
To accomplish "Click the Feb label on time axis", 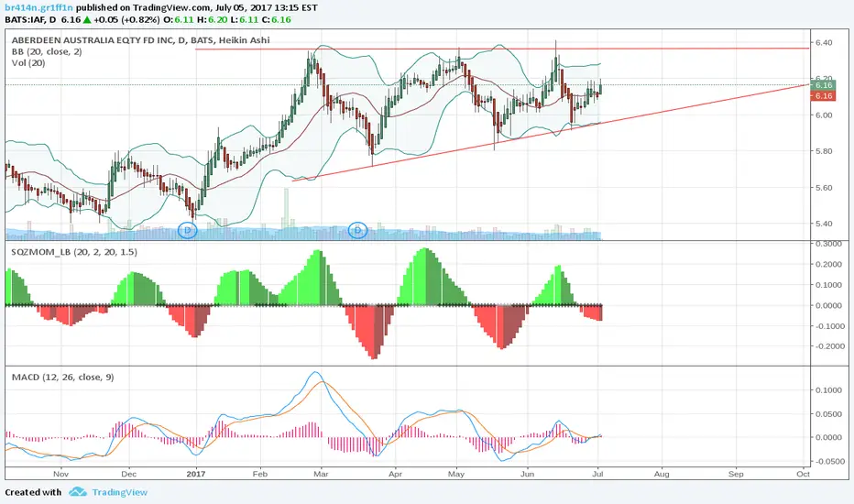I will [260, 474].
